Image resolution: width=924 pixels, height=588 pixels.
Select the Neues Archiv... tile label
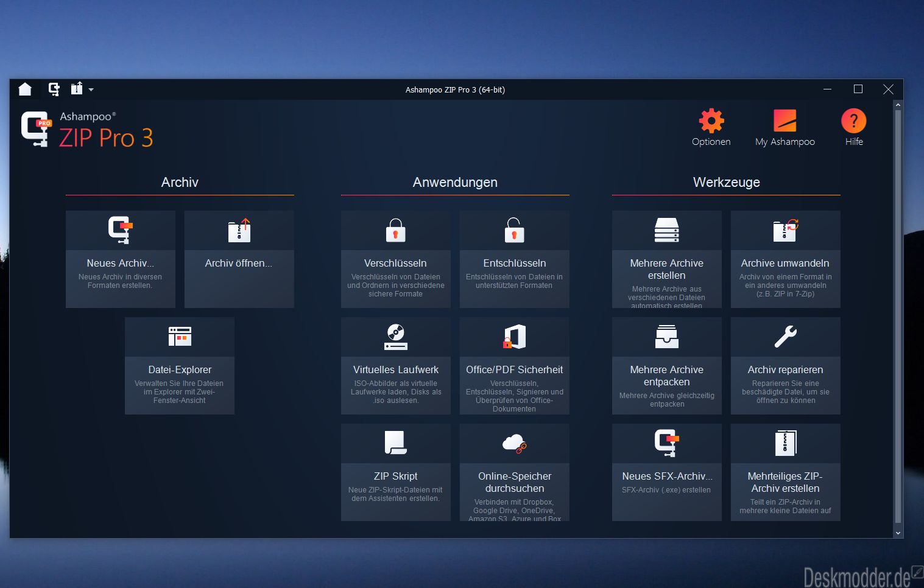pyautogui.click(x=121, y=263)
